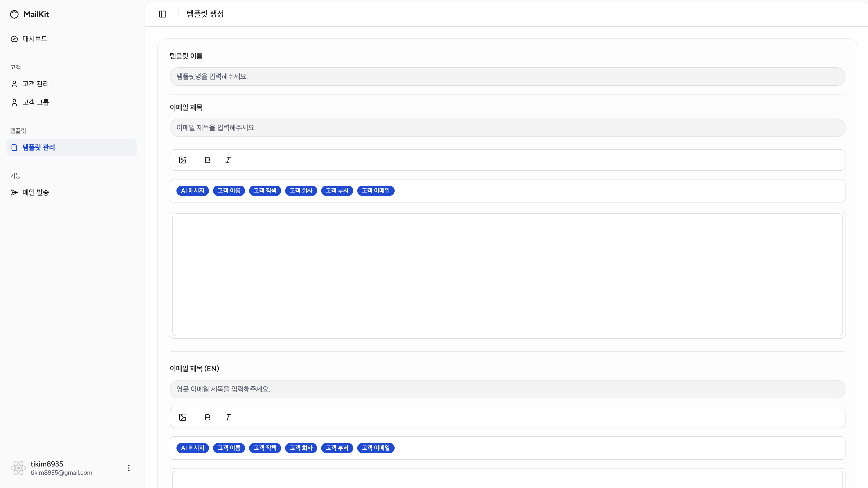Navigate to 메일 발송

[35, 193]
